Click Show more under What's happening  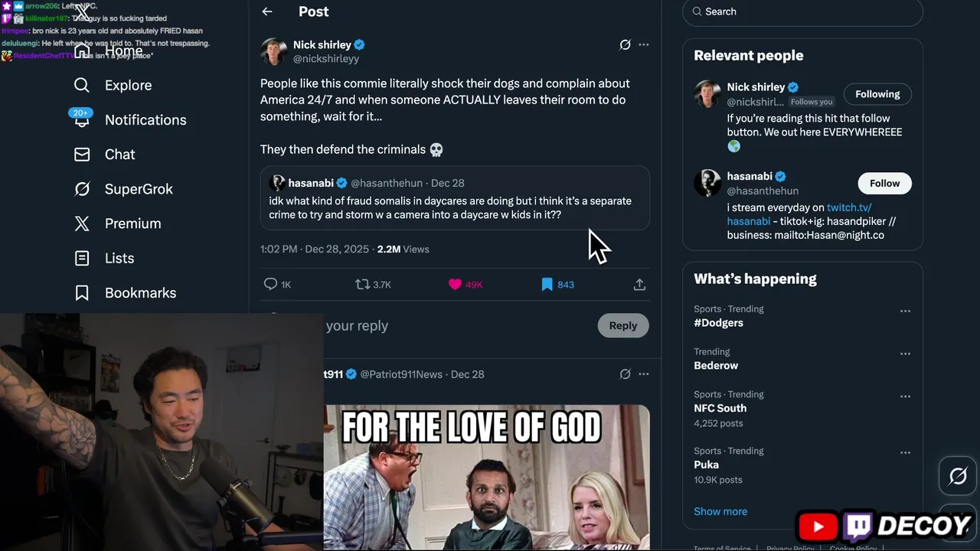click(x=720, y=511)
